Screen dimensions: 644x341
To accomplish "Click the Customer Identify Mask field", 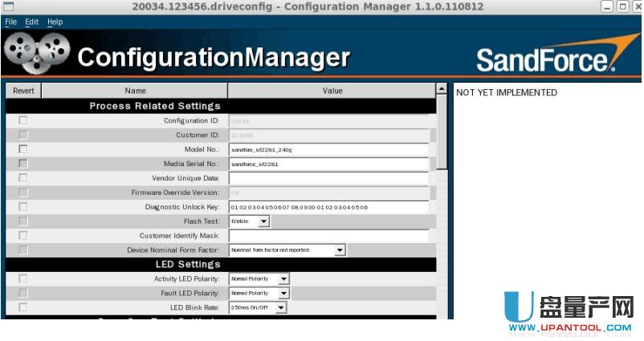I will coord(328,236).
